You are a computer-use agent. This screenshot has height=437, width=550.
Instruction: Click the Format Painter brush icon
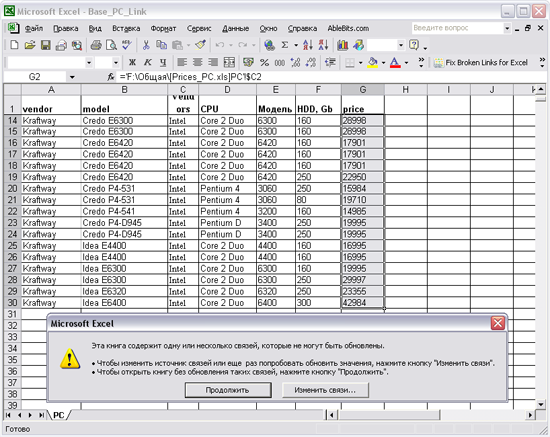(x=201, y=45)
